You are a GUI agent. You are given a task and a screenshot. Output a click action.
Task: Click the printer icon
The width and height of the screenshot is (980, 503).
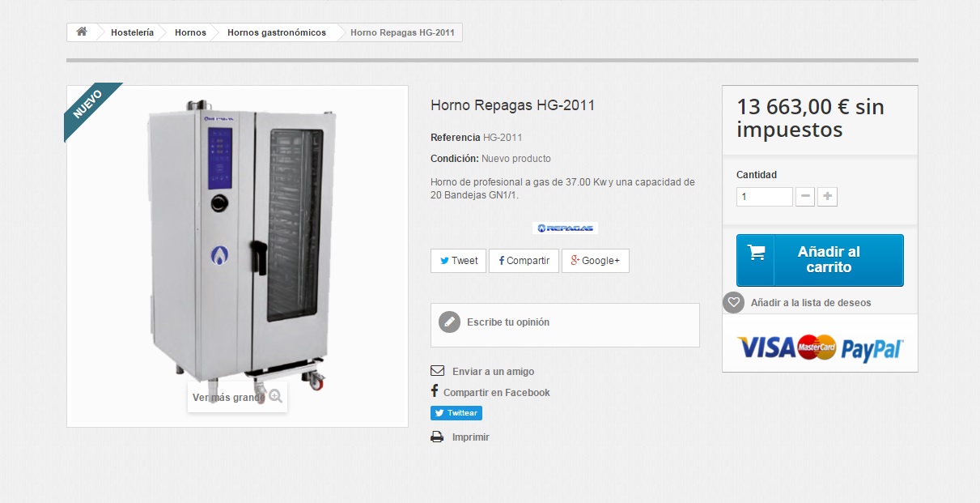tap(437, 437)
